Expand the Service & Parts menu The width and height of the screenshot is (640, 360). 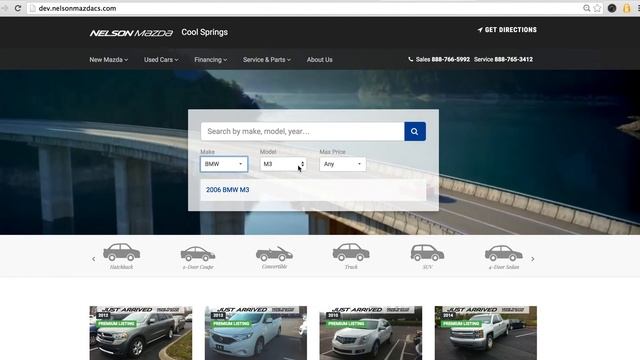click(267, 60)
